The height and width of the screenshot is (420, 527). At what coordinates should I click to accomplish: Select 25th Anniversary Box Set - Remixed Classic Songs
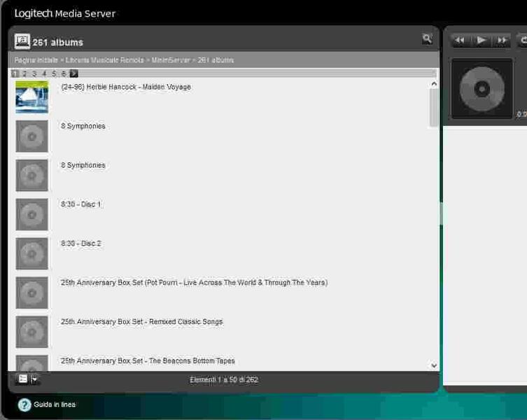[141, 322]
